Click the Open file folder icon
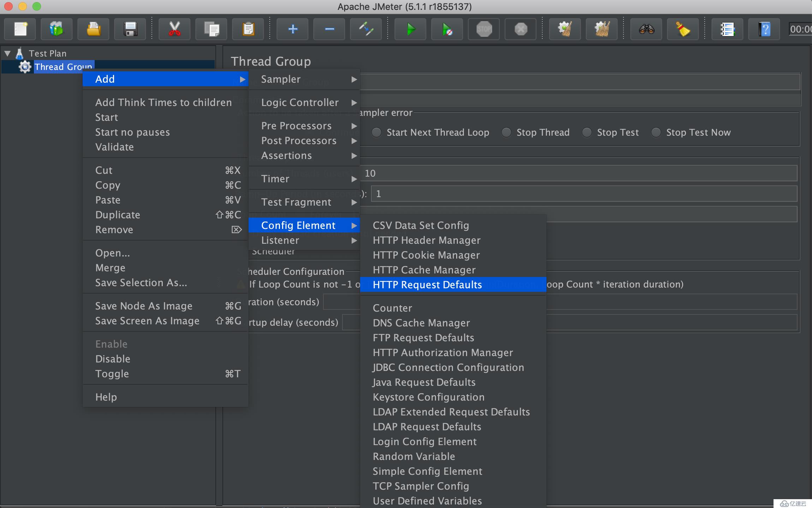Image resolution: width=812 pixels, height=508 pixels. (94, 29)
